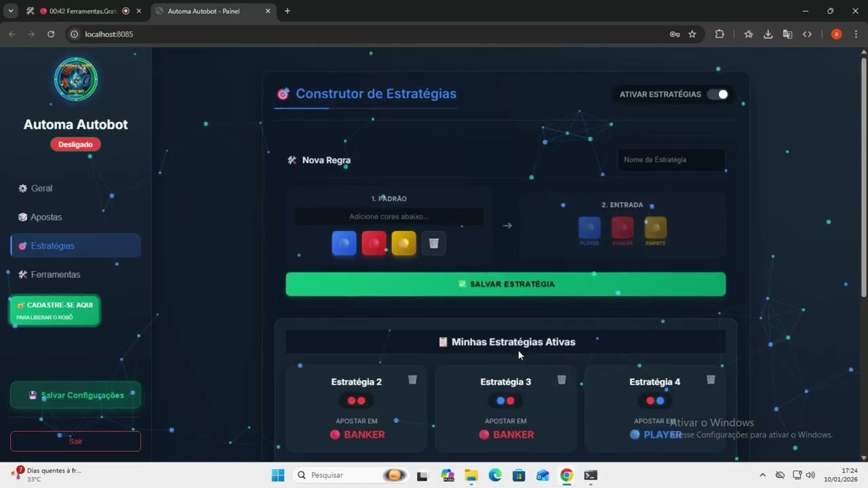
Task: Add yellow color to the pattern
Action: [403, 243]
